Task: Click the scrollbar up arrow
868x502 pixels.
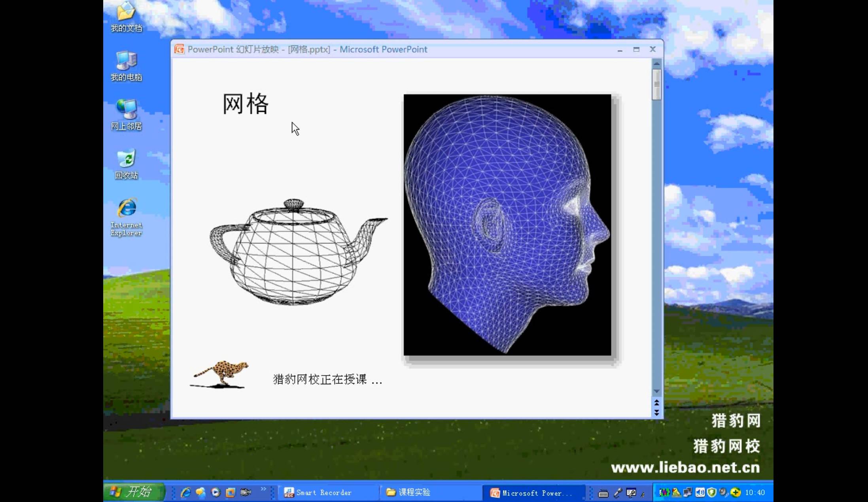Action: click(x=656, y=64)
